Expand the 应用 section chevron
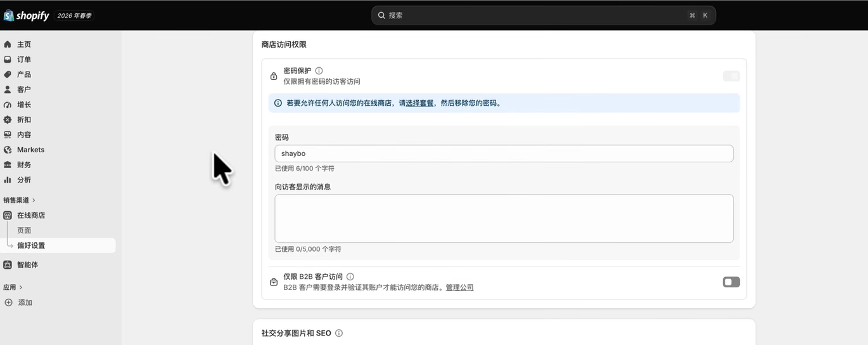Viewport: 868px width, 345px height. click(x=21, y=287)
